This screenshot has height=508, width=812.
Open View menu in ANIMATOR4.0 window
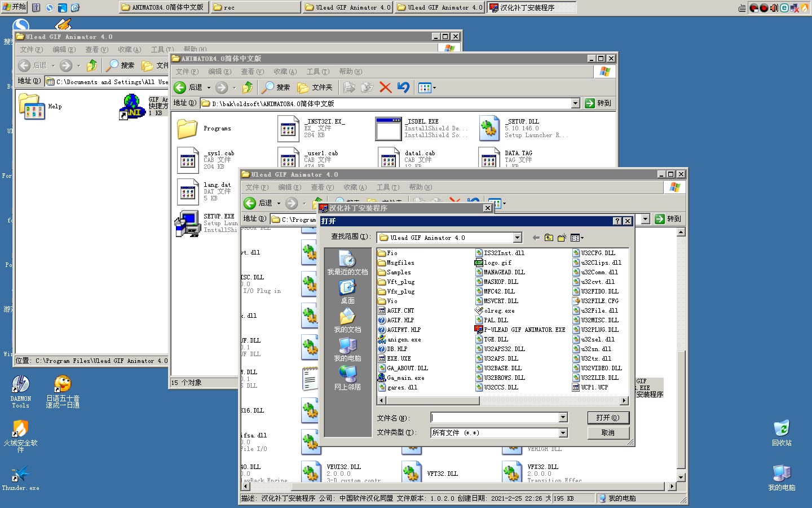tap(252, 72)
